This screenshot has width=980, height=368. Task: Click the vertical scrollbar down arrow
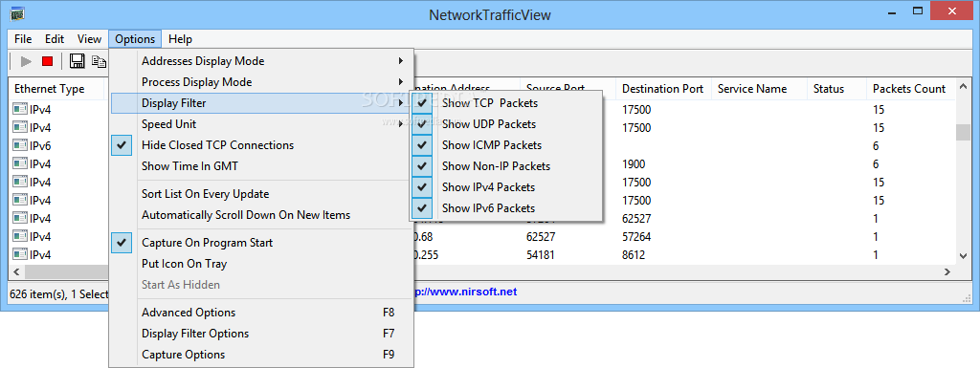963,256
